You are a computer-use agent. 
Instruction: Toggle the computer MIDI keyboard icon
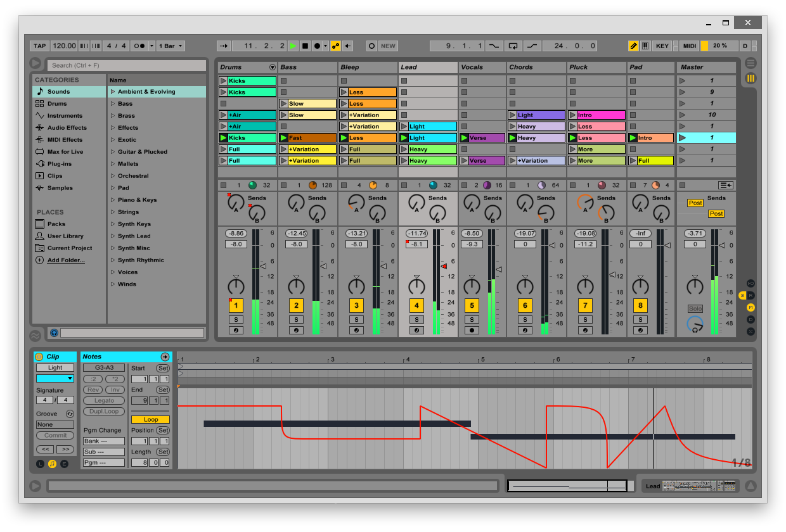point(645,46)
